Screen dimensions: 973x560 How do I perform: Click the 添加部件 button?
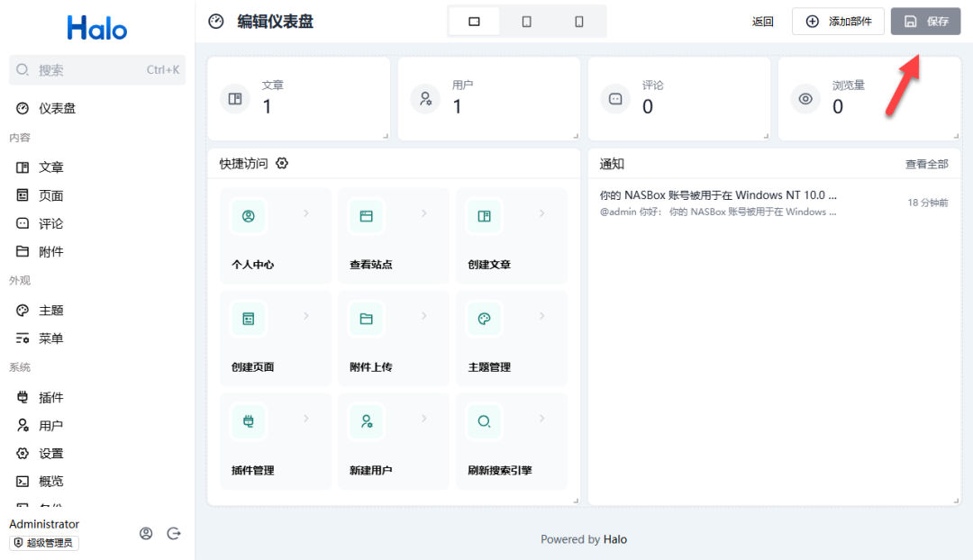pos(838,22)
